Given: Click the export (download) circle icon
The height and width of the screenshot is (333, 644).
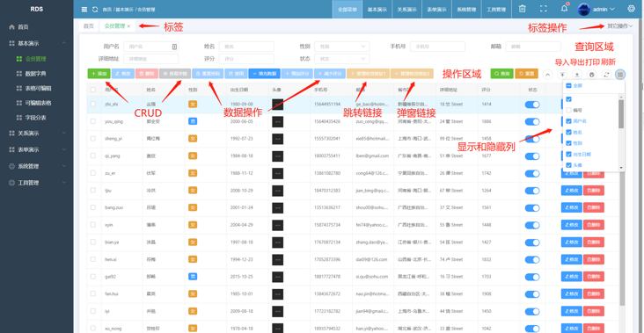Looking at the screenshot, I should pyautogui.click(x=577, y=74).
